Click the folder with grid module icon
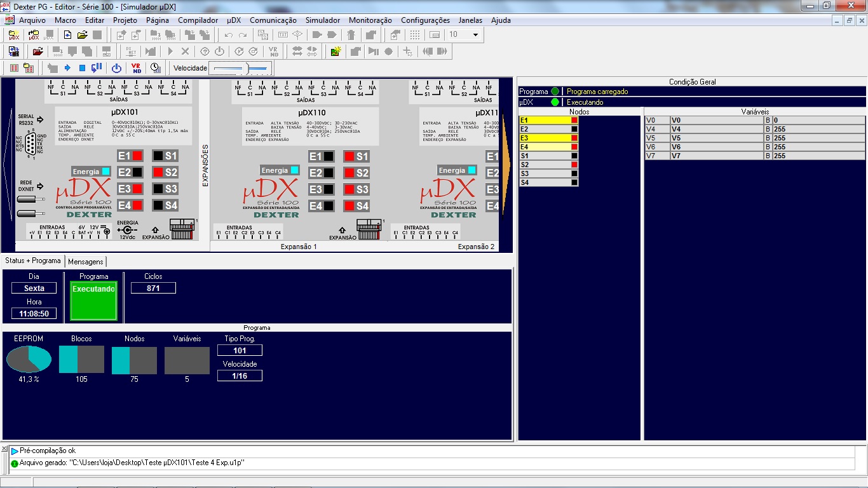 pos(29,68)
